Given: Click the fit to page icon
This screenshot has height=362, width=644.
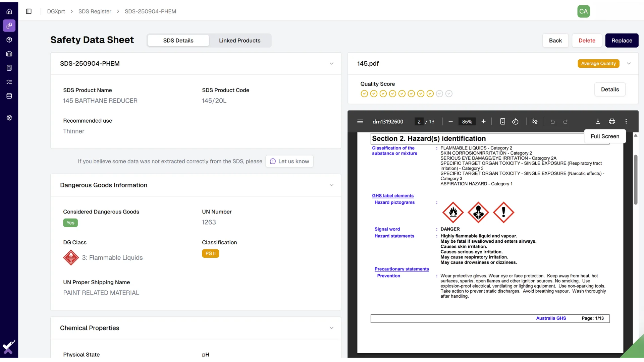Looking at the screenshot, I should 502,121.
